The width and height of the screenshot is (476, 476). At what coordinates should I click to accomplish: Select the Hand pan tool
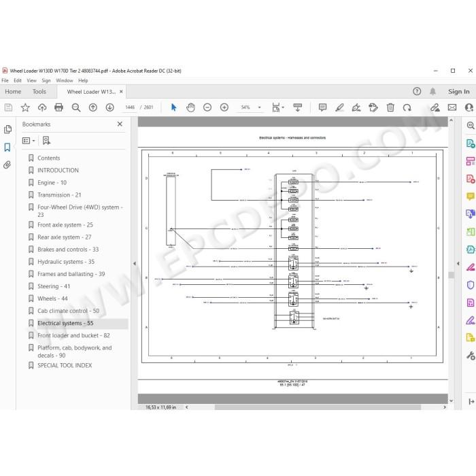click(x=190, y=107)
